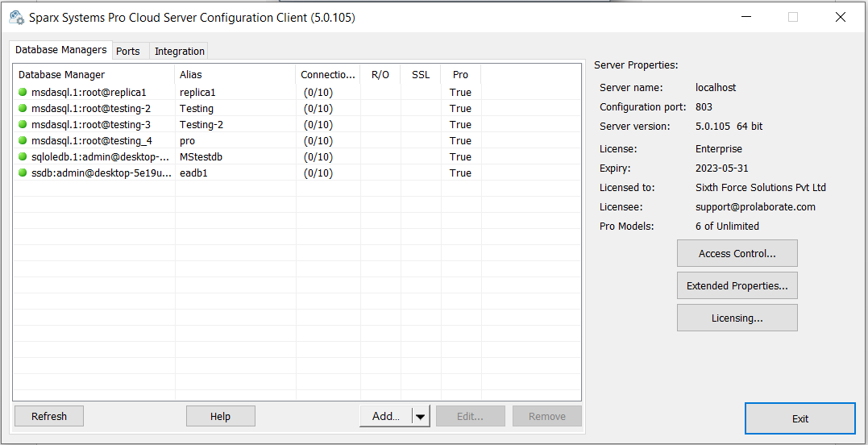Click the support@prolaborate.com licensee value
The width and height of the screenshot is (868, 445).
pyautogui.click(x=755, y=207)
